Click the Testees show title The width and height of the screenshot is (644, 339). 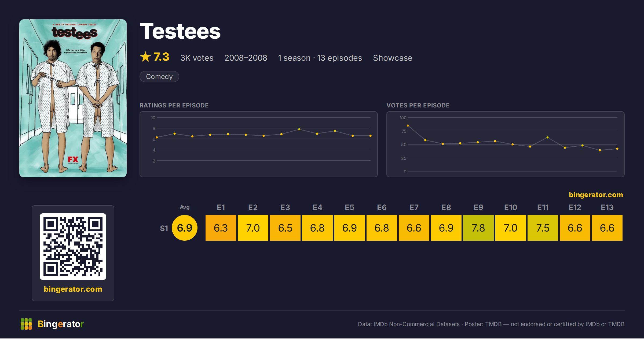[180, 31]
